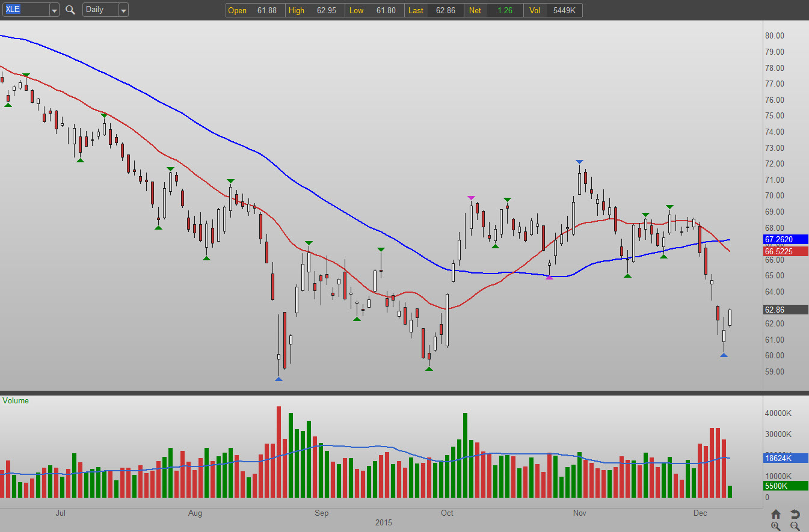Click the Jul label on time axis
Image resolution: width=809 pixels, height=532 pixels.
tap(60, 513)
